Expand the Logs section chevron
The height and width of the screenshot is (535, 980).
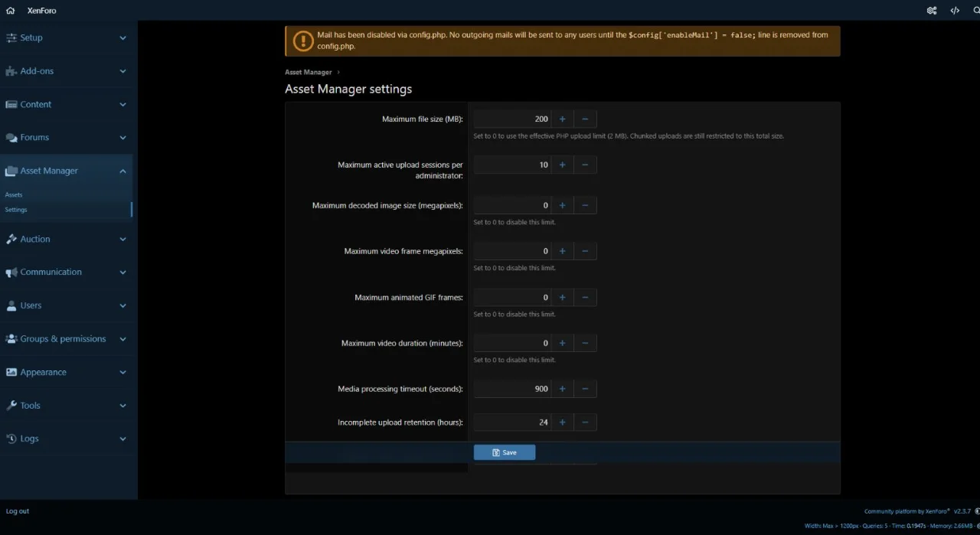pos(122,439)
